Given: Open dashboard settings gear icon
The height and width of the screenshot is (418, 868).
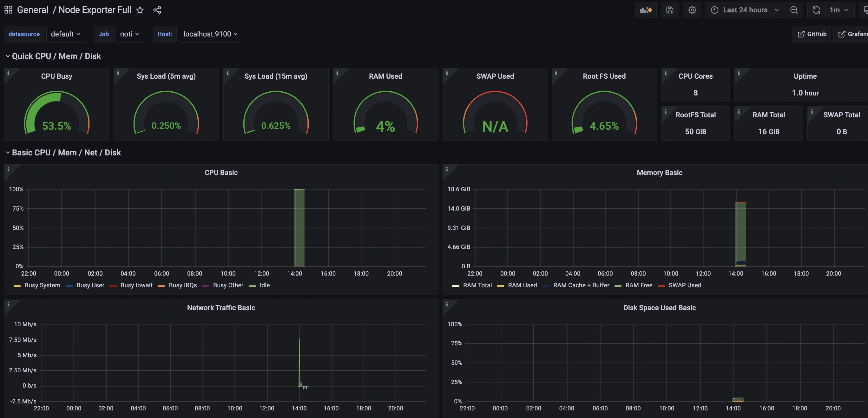Looking at the screenshot, I should click(x=692, y=10).
